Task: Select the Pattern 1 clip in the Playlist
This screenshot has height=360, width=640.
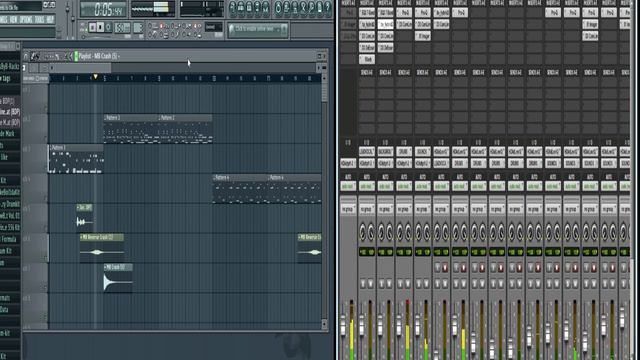Action: (x=76, y=159)
